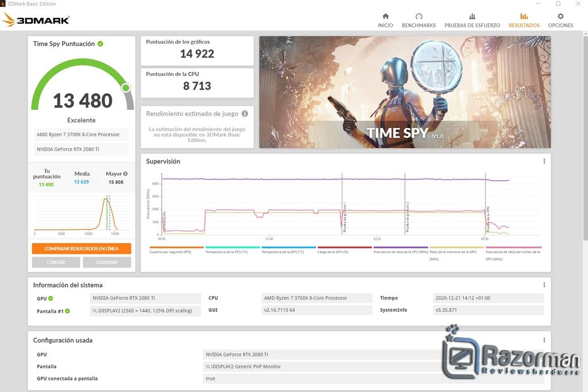
Task: Click the graphics score 14 922
Action: click(x=197, y=53)
